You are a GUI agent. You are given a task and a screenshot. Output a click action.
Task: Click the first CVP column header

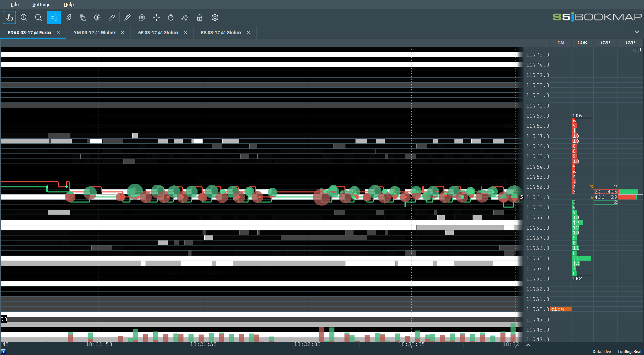coord(605,43)
